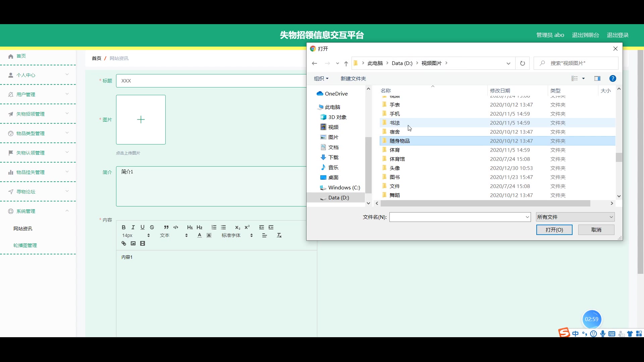Click the 打开(O) button

(x=554, y=230)
